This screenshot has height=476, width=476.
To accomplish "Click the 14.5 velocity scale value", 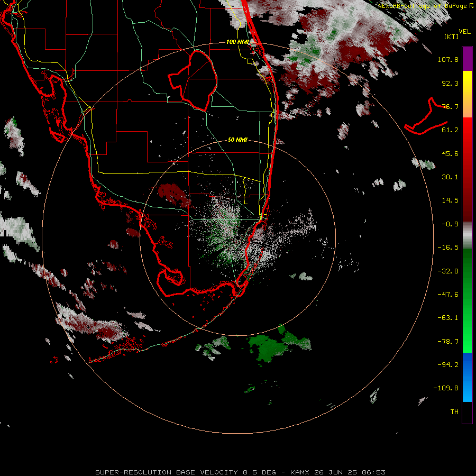I will 450,200.
